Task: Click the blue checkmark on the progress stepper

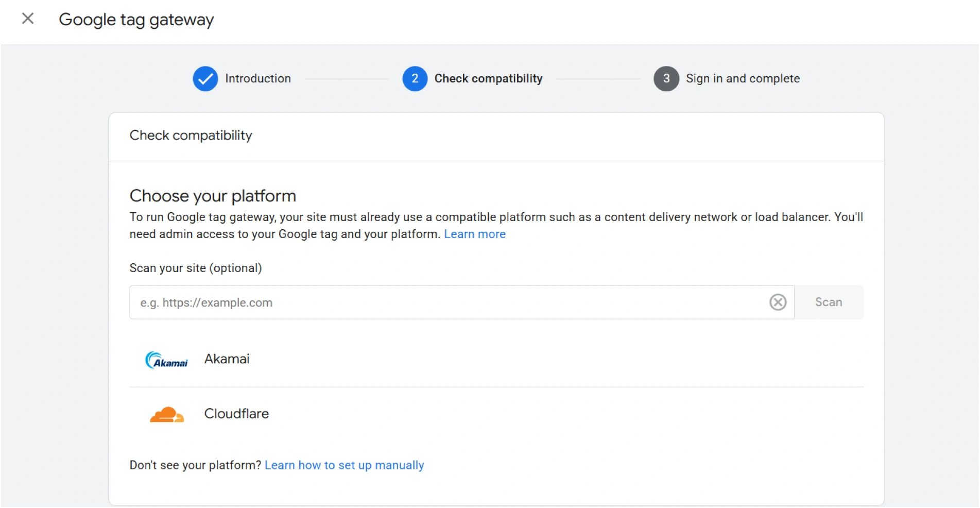Action: [x=205, y=78]
